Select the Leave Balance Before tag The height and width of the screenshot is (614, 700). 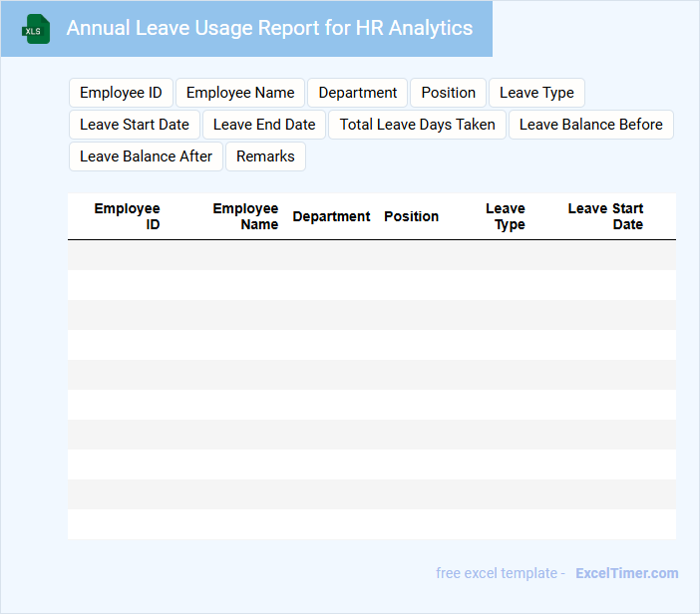pos(590,125)
